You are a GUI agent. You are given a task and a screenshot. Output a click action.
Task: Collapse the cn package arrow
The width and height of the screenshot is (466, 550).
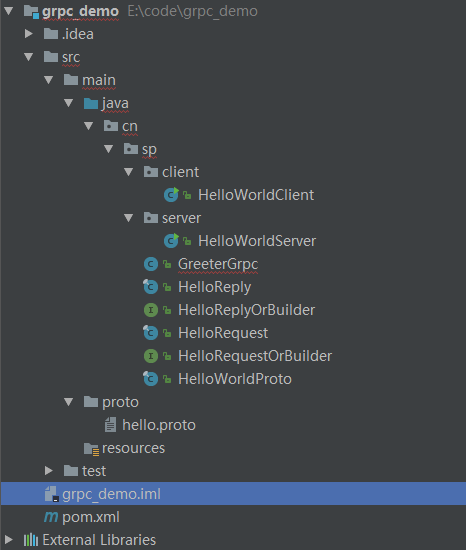[x=89, y=126]
